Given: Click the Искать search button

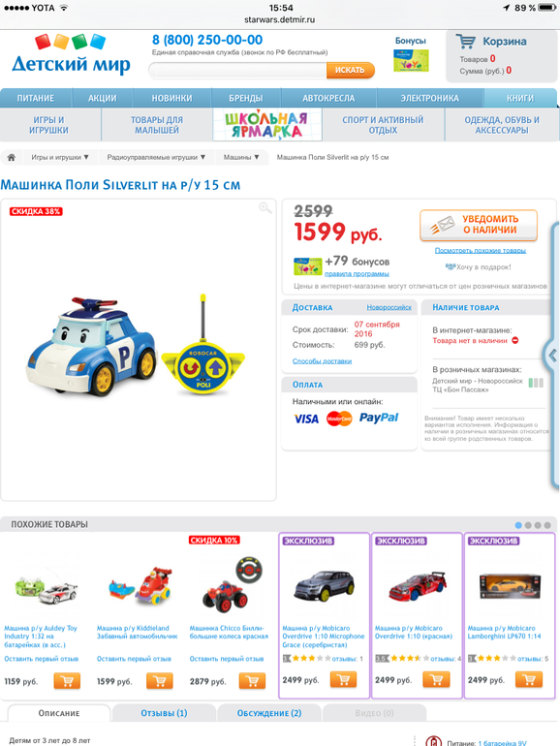Looking at the screenshot, I should click(x=350, y=71).
